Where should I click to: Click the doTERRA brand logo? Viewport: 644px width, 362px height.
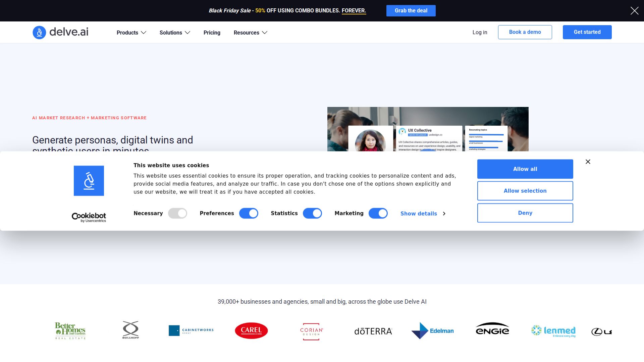pos(373,331)
